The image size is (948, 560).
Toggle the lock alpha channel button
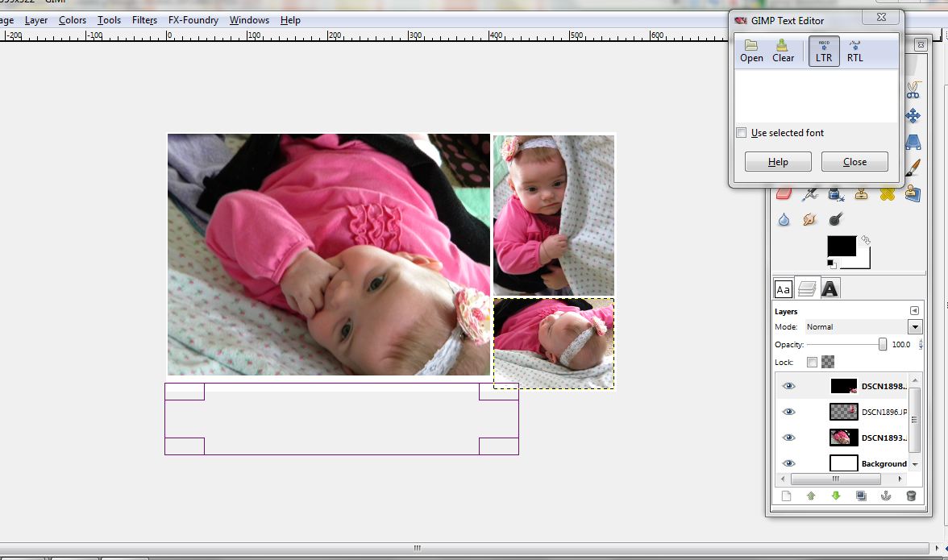click(828, 362)
